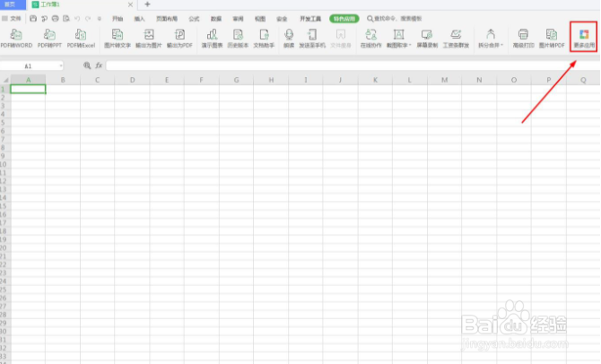601x364 pixels.
Task: Open 工资条群发 payslip mass send
Action: click(456, 39)
